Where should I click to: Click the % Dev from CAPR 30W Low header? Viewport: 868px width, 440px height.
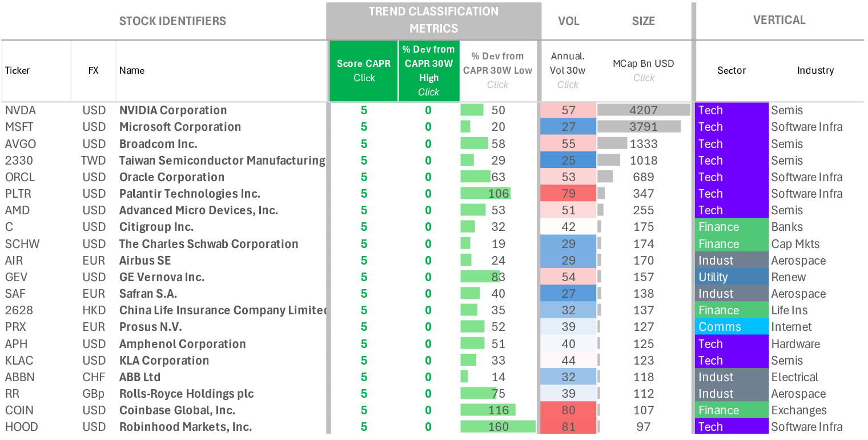497,71
